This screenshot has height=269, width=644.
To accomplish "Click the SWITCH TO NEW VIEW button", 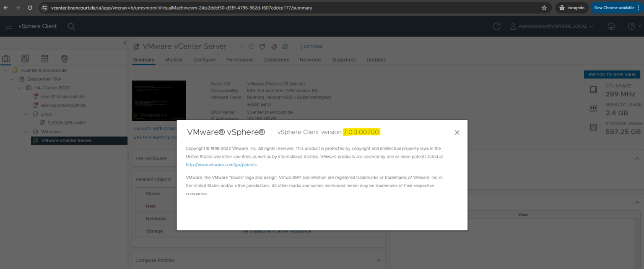I will tap(612, 74).
